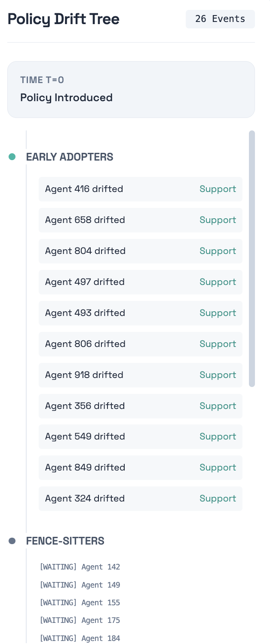
Task: Click the waiting Agent 142 entry
Action: click(80, 567)
